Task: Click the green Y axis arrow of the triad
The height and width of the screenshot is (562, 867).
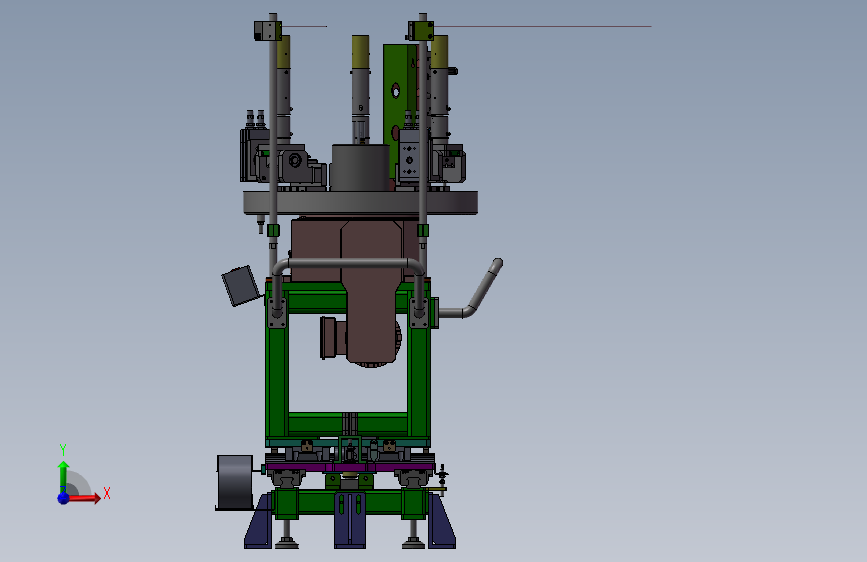Action: tap(64, 477)
